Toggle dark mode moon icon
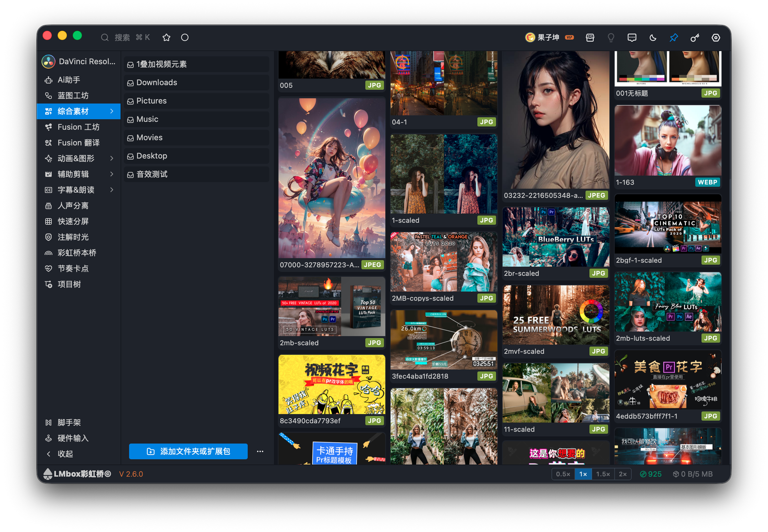Image resolution: width=768 pixels, height=532 pixels. [x=653, y=37]
